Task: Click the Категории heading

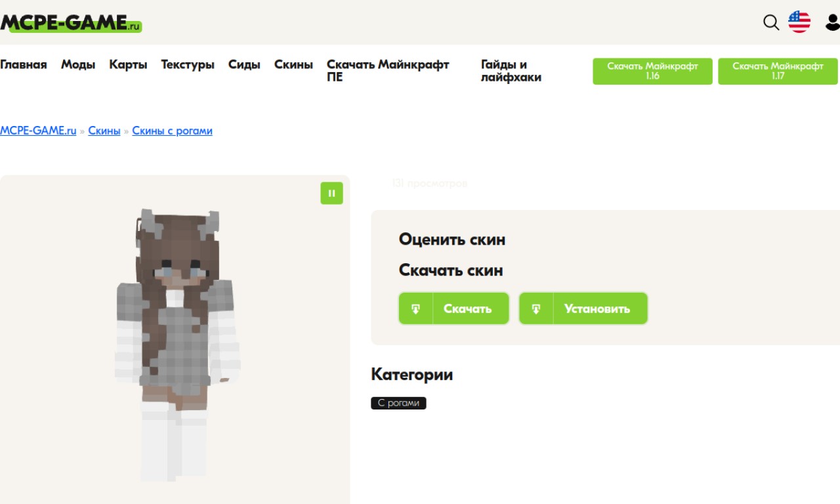Action: coord(412,375)
